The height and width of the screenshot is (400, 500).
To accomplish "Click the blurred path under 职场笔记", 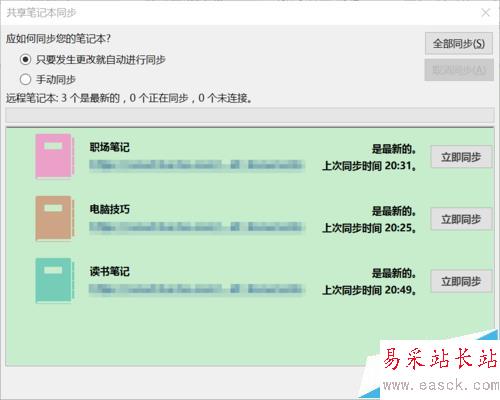I will tap(197, 165).
